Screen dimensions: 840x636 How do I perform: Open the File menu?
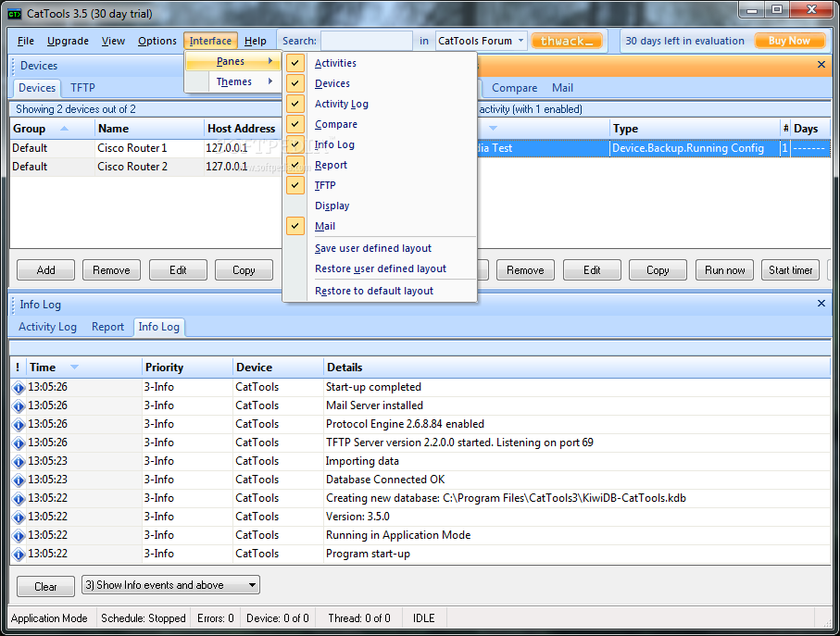click(25, 41)
